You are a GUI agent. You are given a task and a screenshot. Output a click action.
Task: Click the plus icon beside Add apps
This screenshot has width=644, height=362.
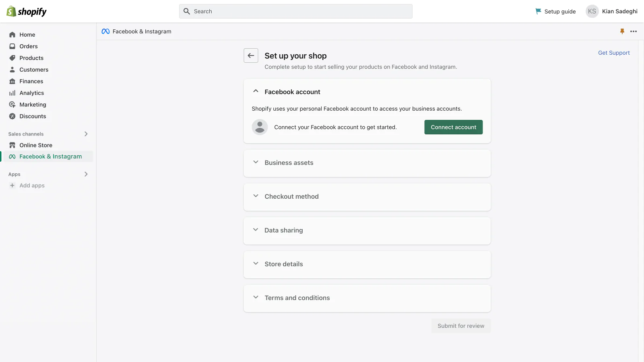pos(12,185)
